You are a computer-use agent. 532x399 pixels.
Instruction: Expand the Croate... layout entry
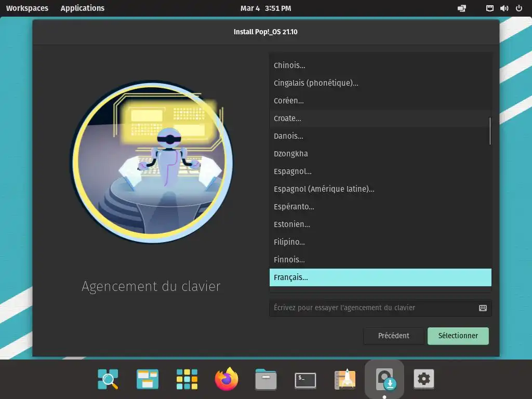click(380, 118)
